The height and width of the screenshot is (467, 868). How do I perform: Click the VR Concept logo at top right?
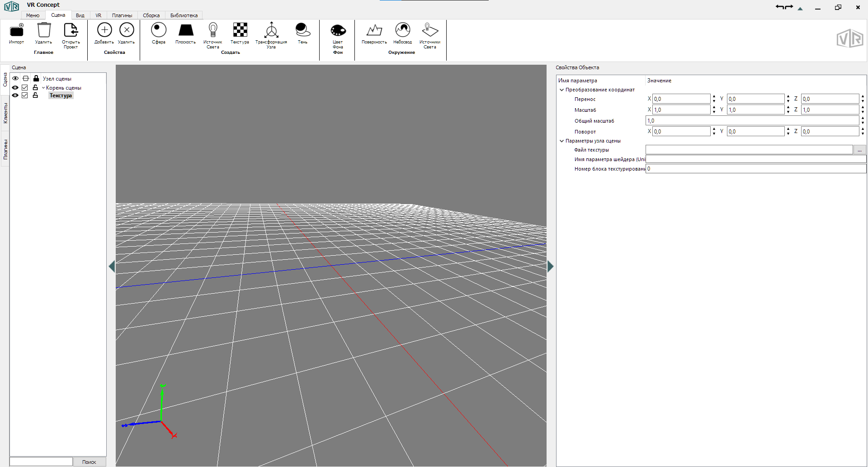point(850,38)
